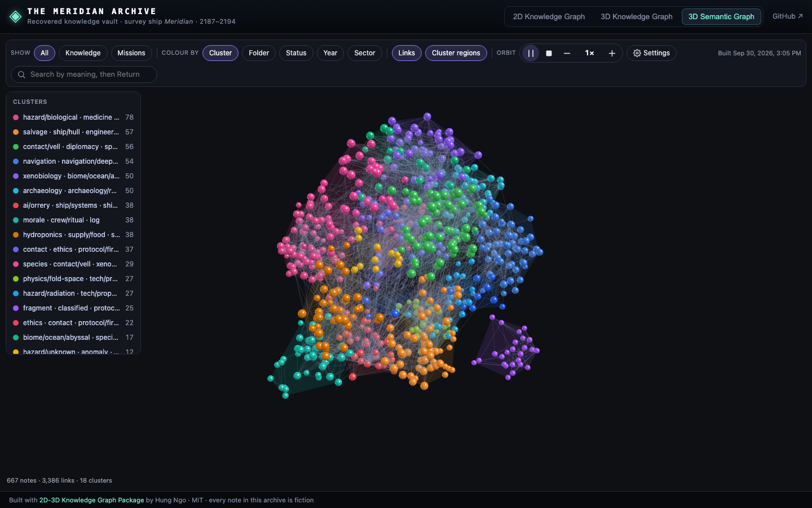The width and height of the screenshot is (812, 508).
Task: Select the biome/ocean/abyssal cluster row
Action: 73,338
